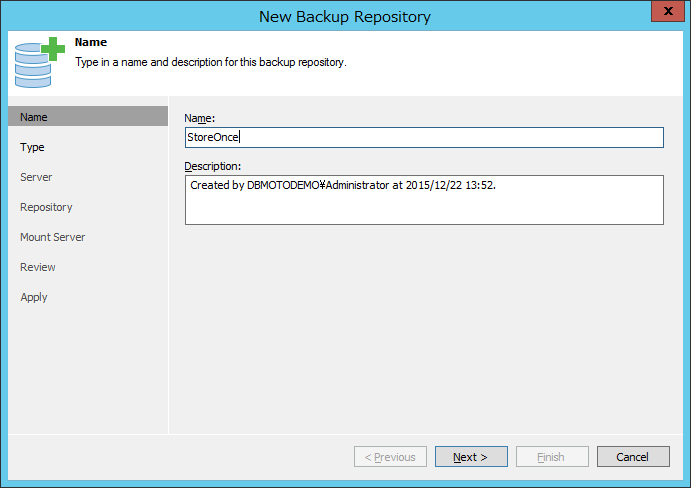Close the New Backup Repository dialog
This screenshot has width=691, height=488.
[x=668, y=11]
